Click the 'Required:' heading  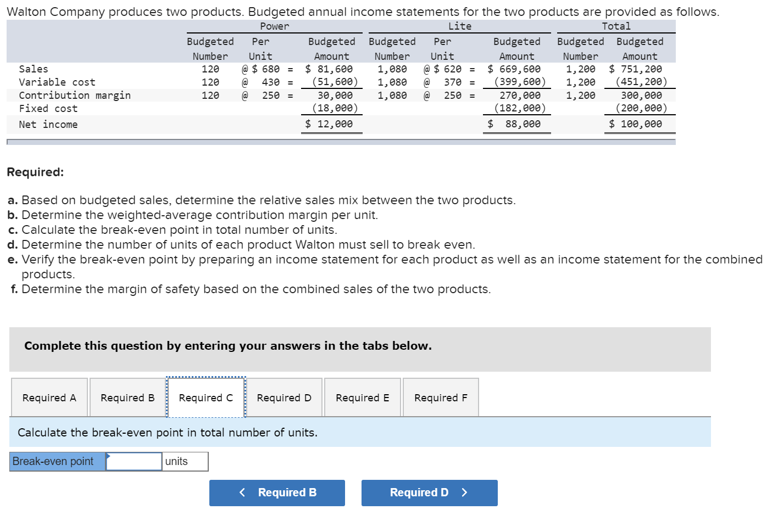click(35, 172)
